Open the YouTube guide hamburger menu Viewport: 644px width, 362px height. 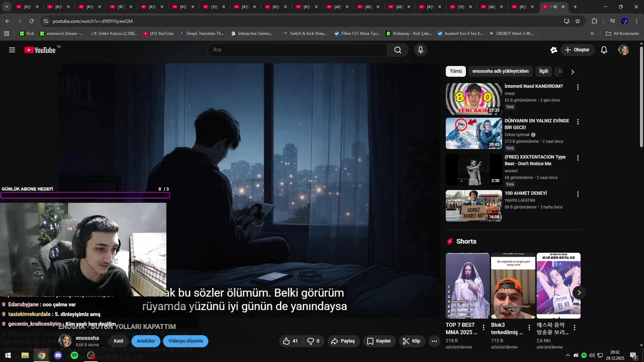12,50
